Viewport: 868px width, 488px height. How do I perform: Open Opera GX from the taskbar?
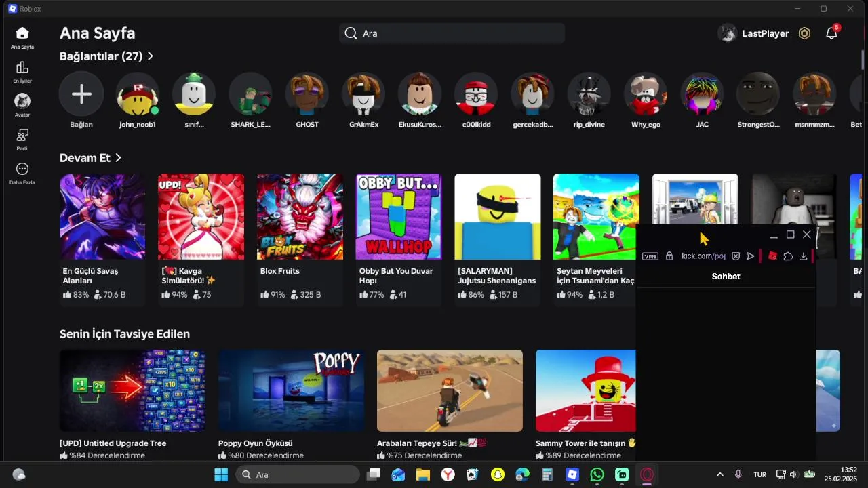click(x=647, y=474)
